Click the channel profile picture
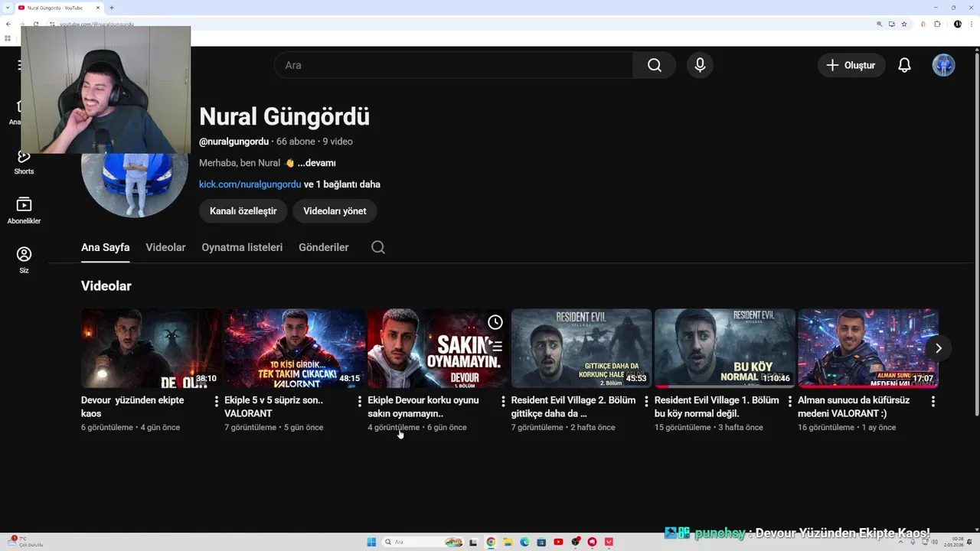The height and width of the screenshot is (551, 980). (135, 185)
